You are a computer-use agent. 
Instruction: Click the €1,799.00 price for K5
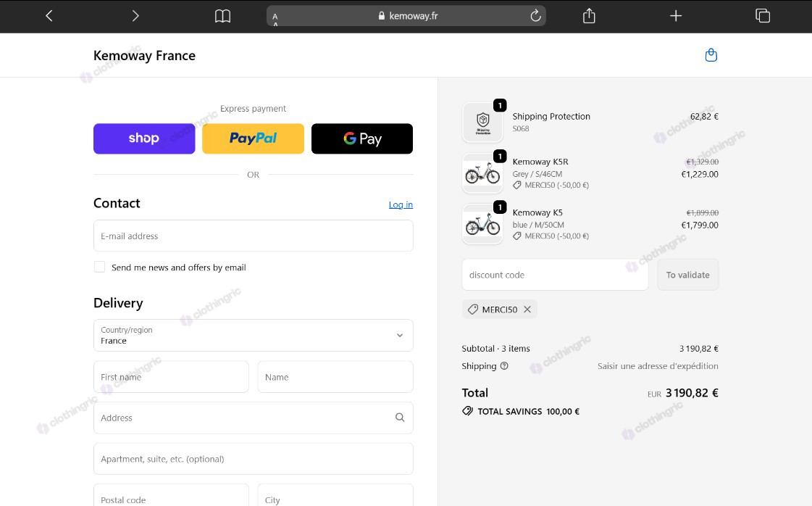[x=700, y=225]
